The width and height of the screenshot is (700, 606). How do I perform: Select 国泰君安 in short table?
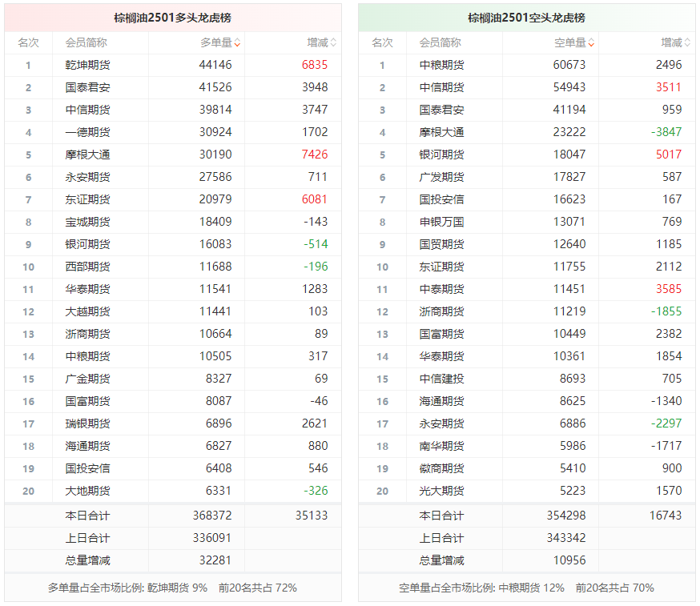pos(441,110)
